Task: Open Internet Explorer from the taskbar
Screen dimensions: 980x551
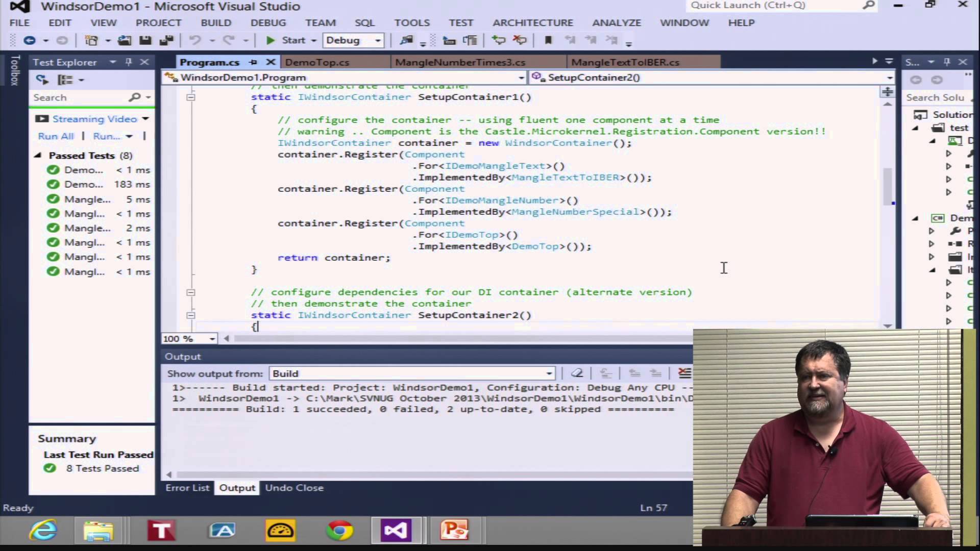Action: click(43, 531)
